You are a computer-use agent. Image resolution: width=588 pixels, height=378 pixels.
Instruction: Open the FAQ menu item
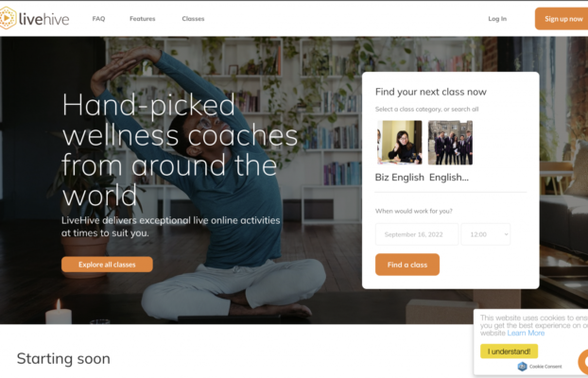pyautogui.click(x=98, y=19)
